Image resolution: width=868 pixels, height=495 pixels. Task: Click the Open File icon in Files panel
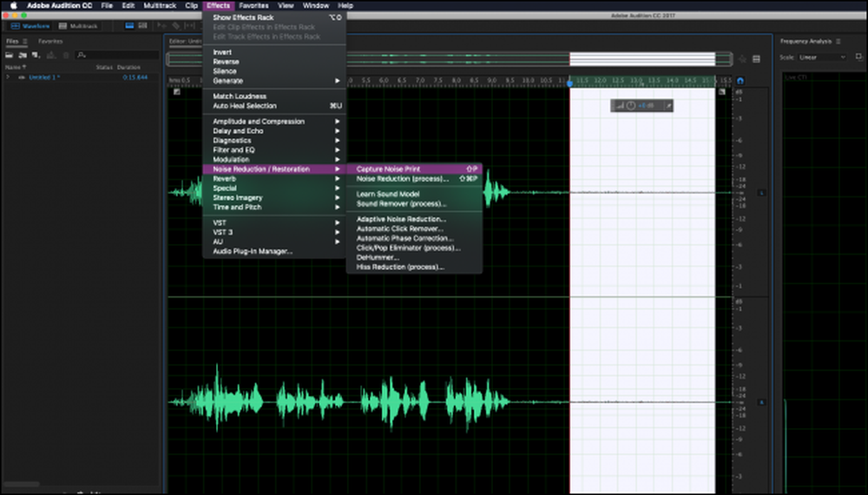click(9, 55)
